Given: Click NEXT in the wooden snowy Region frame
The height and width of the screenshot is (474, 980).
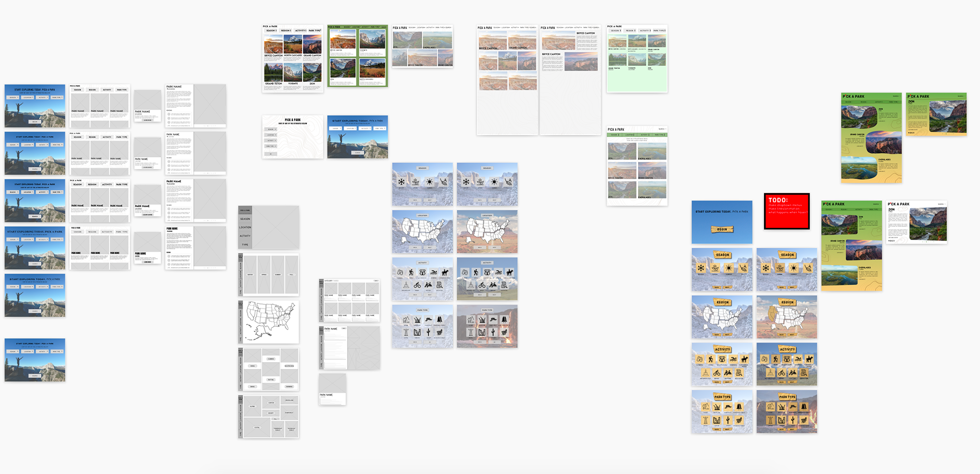Looking at the screenshot, I should point(727,335).
